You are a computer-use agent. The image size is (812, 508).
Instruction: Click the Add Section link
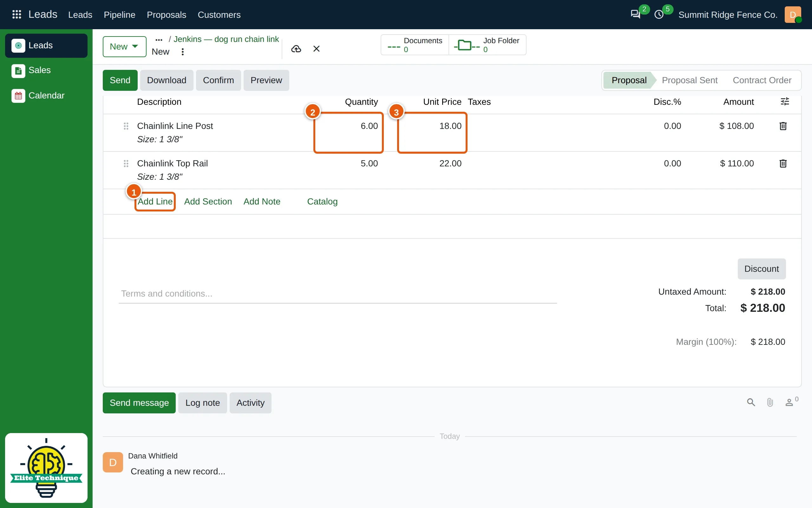(208, 202)
